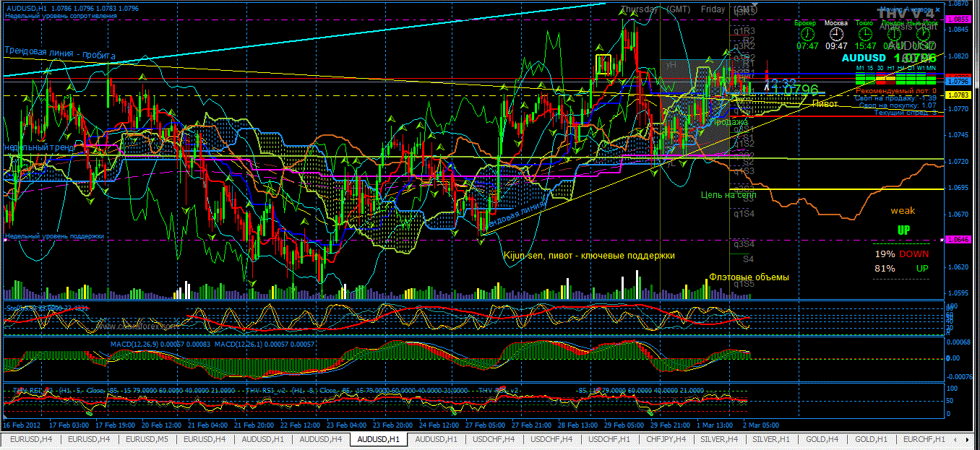
Task: Click the Москва clock icon
Action: point(836,33)
